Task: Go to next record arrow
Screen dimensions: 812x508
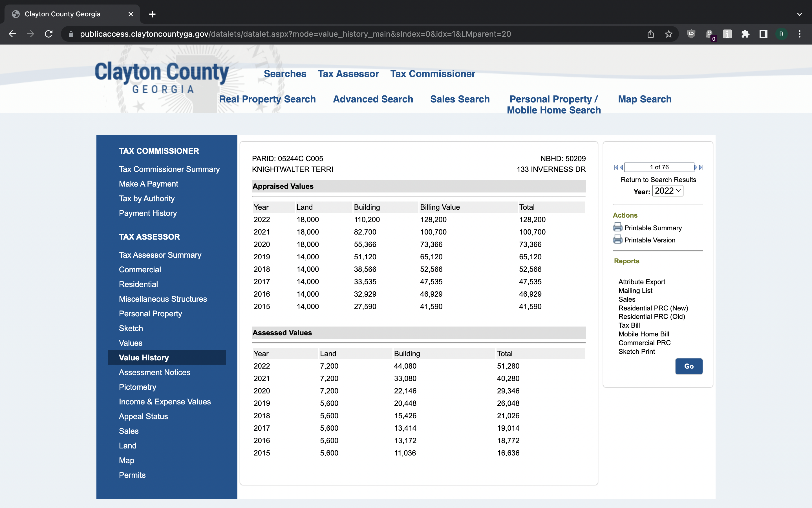Action: tap(696, 167)
